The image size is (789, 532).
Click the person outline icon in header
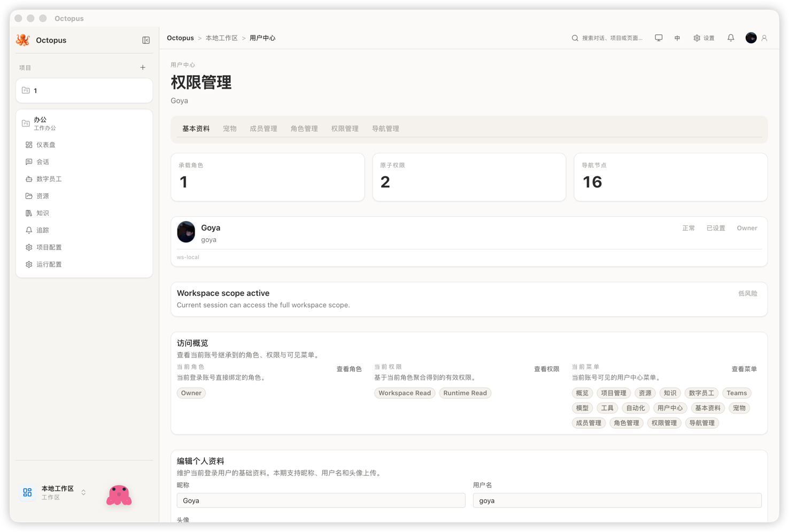pos(764,38)
